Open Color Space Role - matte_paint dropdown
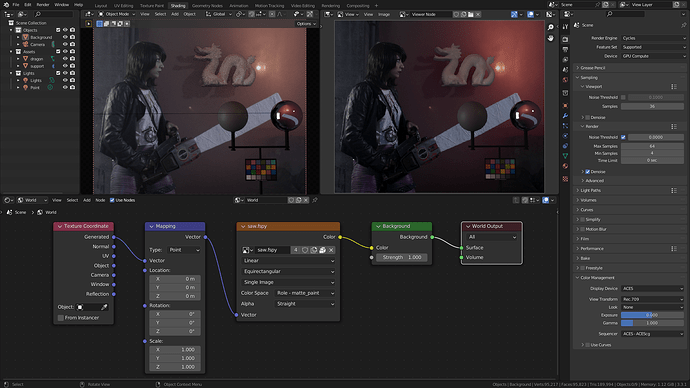Screen dimensions: 690x388 point(305,293)
